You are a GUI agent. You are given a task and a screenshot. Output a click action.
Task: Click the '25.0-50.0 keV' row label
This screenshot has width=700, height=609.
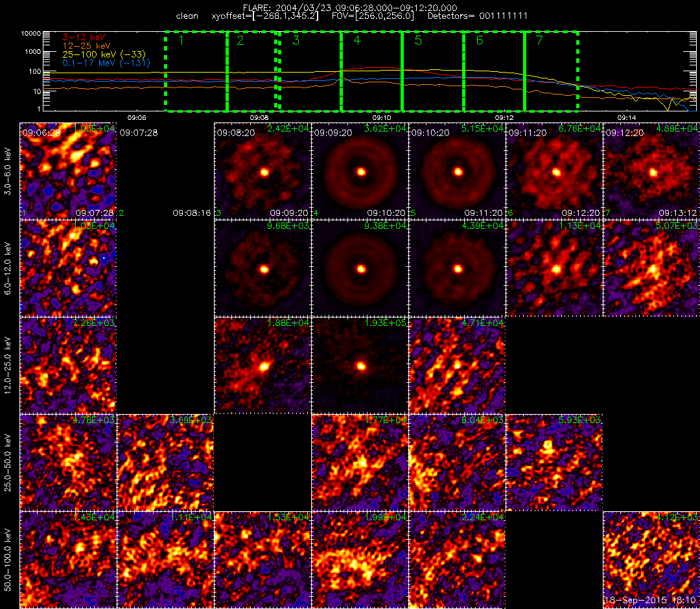click(8, 463)
